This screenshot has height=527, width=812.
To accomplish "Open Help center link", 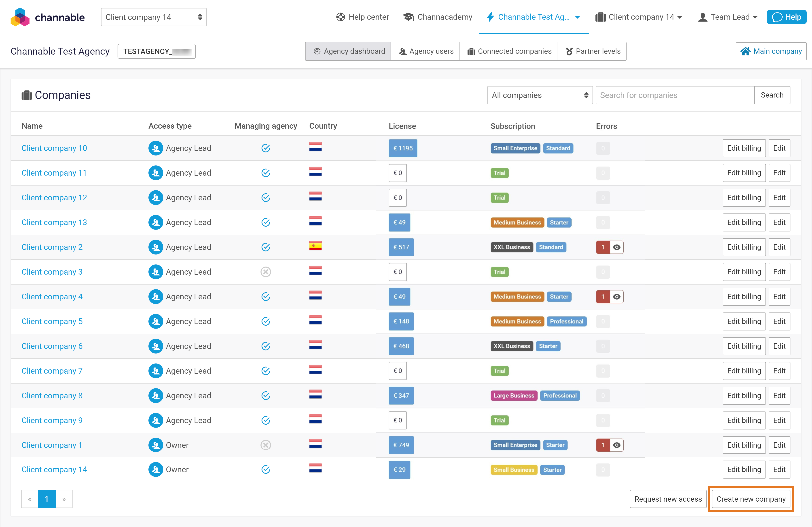I will point(362,17).
